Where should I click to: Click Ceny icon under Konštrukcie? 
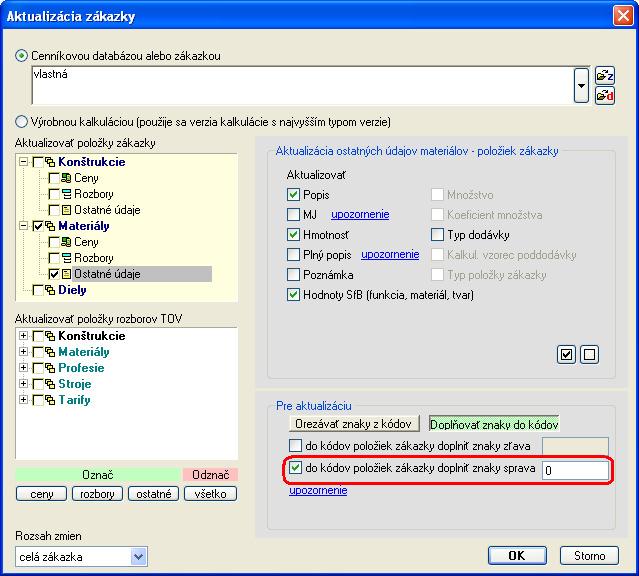66,178
